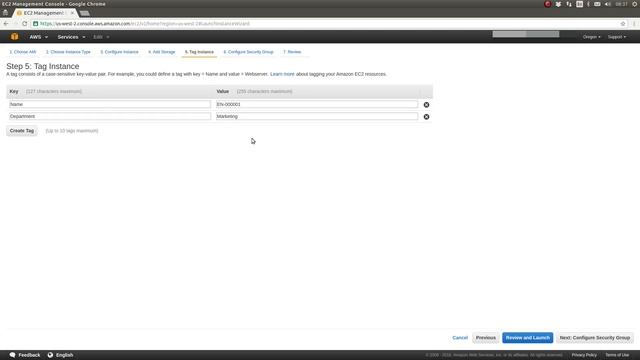Image resolution: width=640 pixels, height=360 pixels.
Task: Cancel the launch wizard
Action: click(x=460, y=338)
